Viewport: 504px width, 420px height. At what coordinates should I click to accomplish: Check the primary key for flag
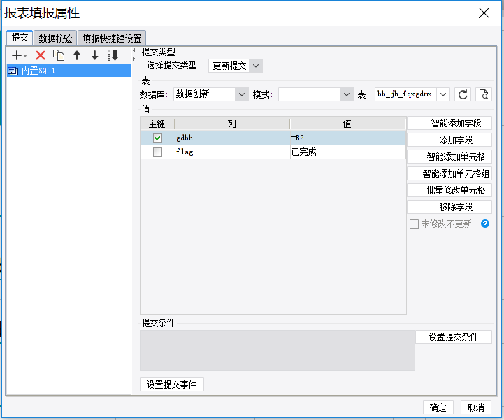coord(157,152)
